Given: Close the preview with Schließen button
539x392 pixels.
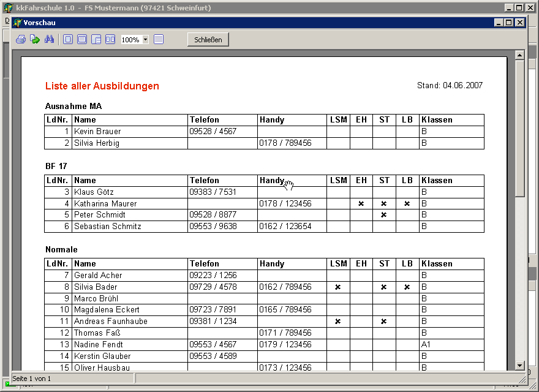Looking at the screenshot, I should (x=208, y=40).
